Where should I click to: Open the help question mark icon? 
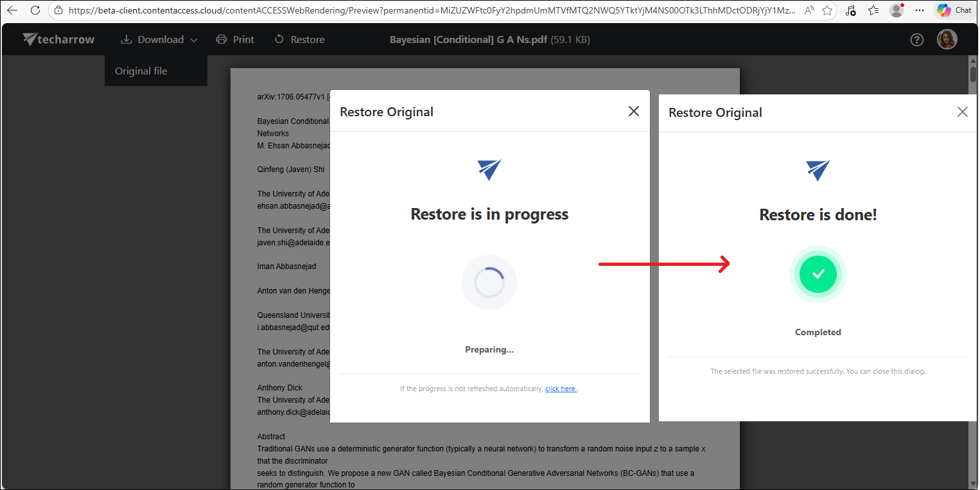click(x=917, y=40)
